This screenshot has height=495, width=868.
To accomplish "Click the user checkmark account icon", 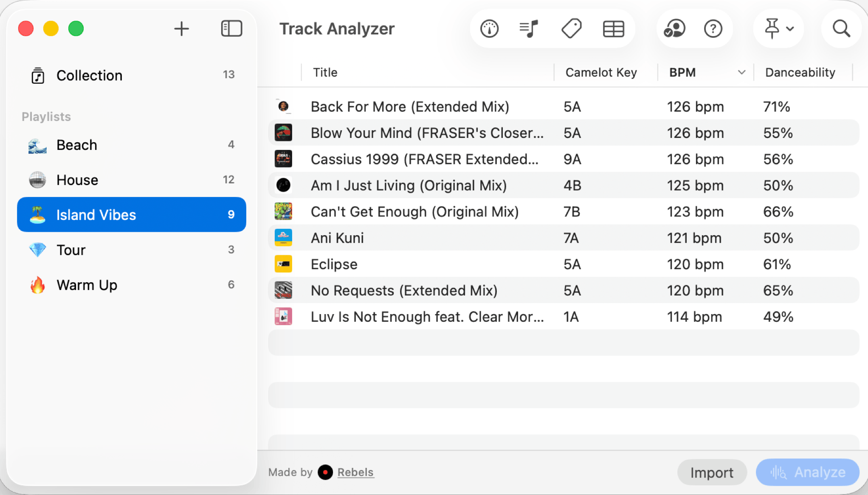I will coord(674,29).
